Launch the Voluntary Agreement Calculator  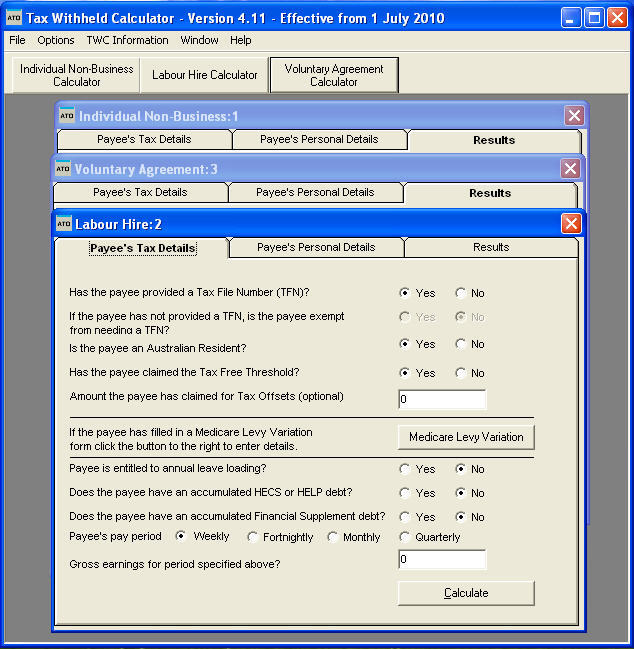click(334, 75)
